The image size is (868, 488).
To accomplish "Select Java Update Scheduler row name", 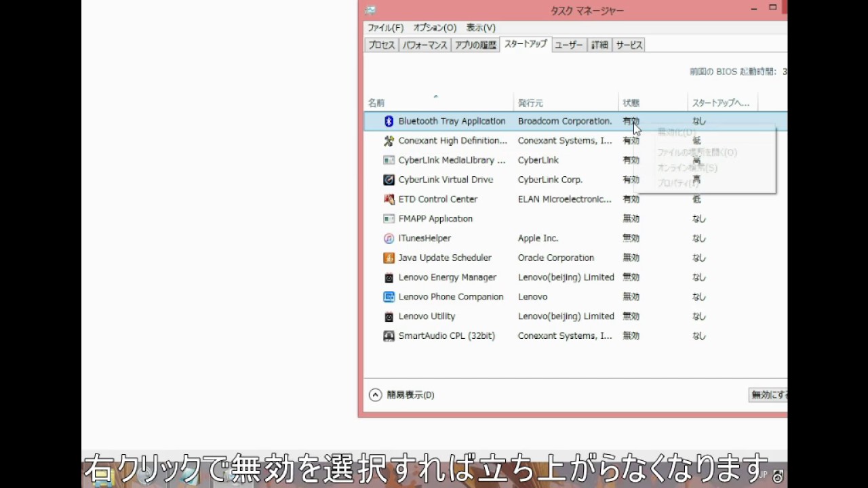I will click(445, 258).
